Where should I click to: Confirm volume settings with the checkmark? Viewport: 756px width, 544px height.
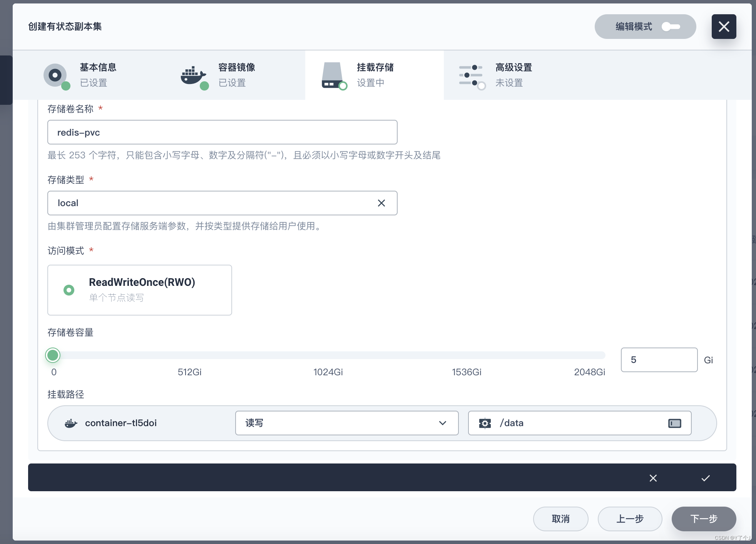(706, 478)
